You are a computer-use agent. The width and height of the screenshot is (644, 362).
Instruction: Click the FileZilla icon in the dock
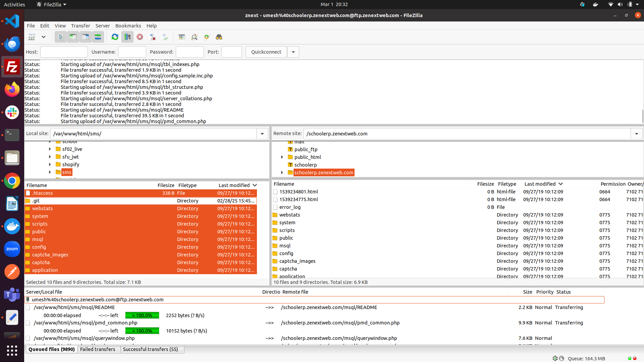tap(12, 67)
